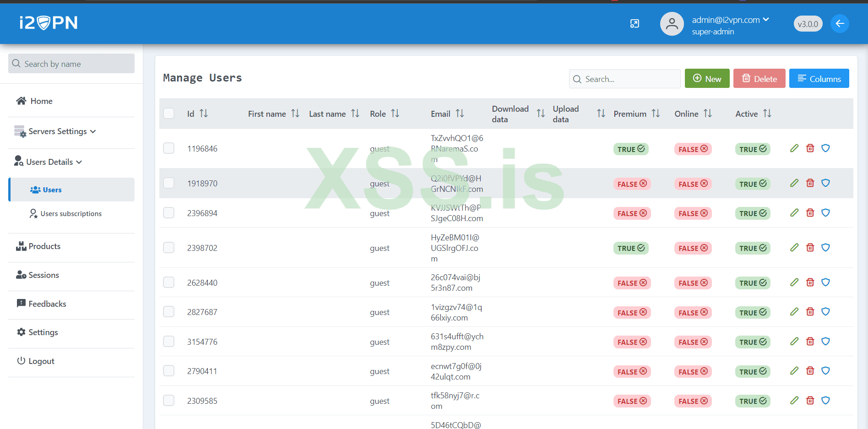Click the v3.0.0 version badge
Viewport: 868px width, 429px height.
tap(808, 24)
